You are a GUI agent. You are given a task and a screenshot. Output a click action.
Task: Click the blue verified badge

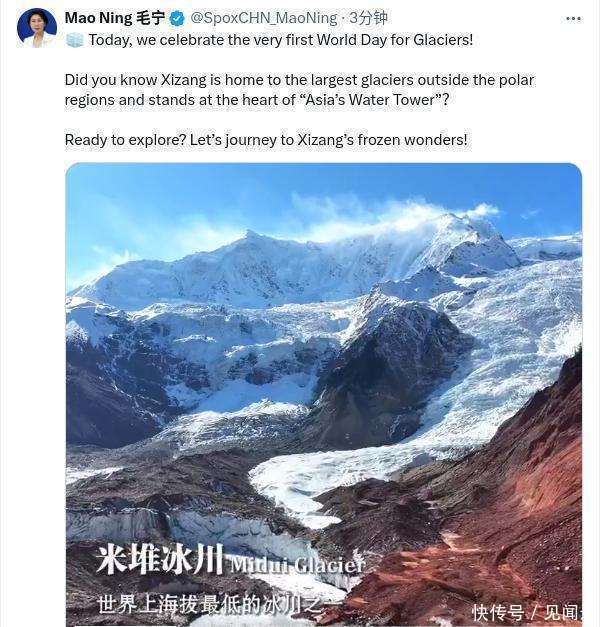click(x=177, y=18)
